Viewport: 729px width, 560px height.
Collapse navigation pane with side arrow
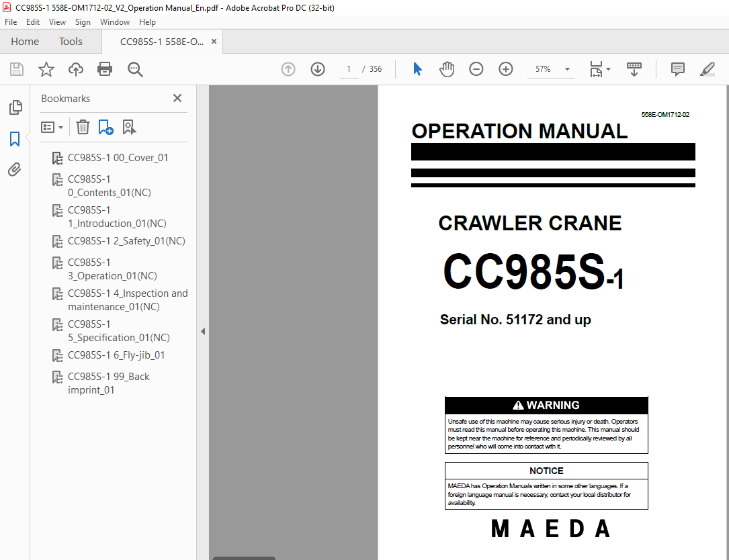[203, 331]
